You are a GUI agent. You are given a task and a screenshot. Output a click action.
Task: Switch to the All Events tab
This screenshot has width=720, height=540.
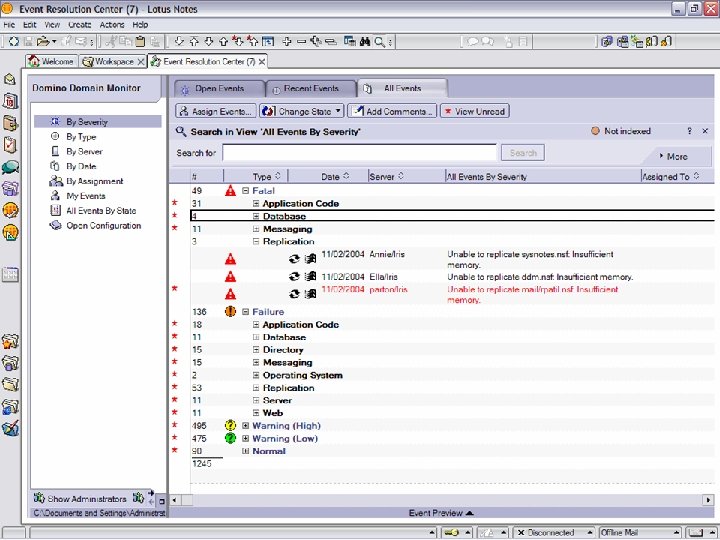pos(402,88)
